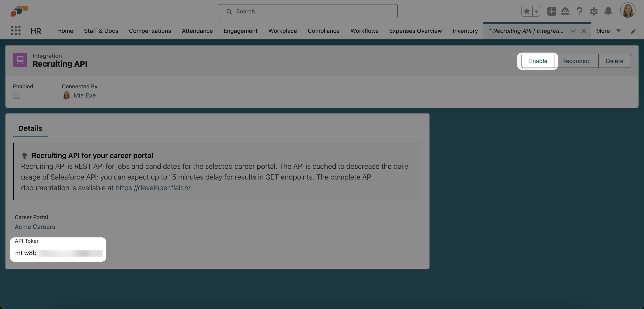Open the Setup gear icon

(x=594, y=11)
